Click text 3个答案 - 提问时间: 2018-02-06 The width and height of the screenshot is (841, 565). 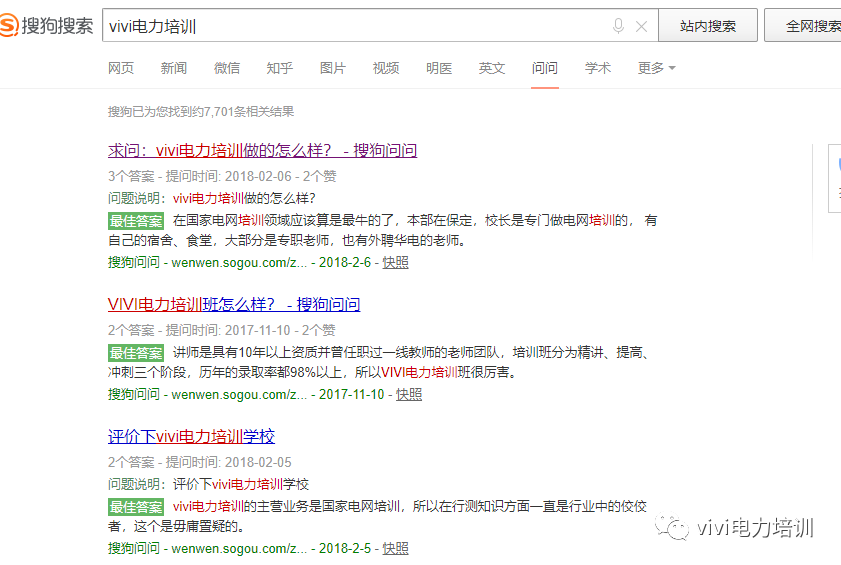pos(200,176)
